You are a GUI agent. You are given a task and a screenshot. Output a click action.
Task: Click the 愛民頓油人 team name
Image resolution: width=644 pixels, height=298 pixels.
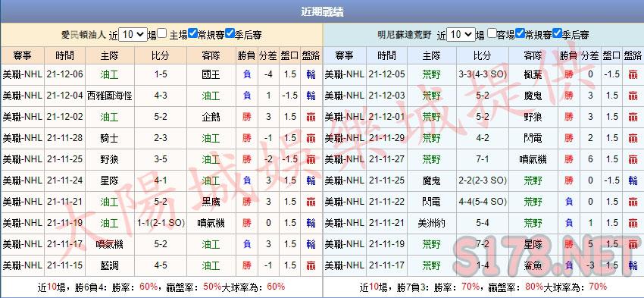tap(84, 35)
